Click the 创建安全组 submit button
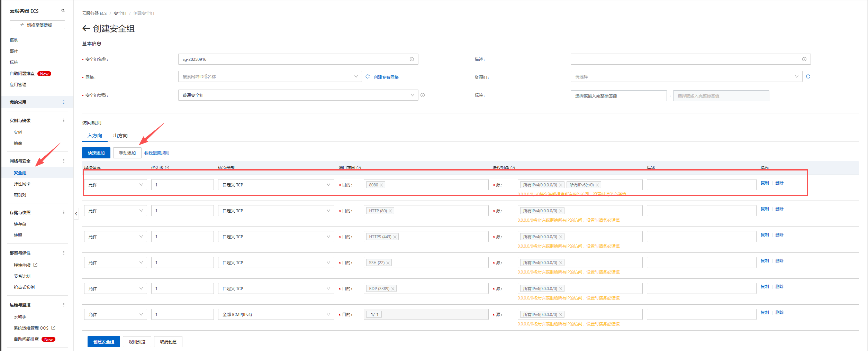This screenshot has width=868, height=351. [103, 342]
